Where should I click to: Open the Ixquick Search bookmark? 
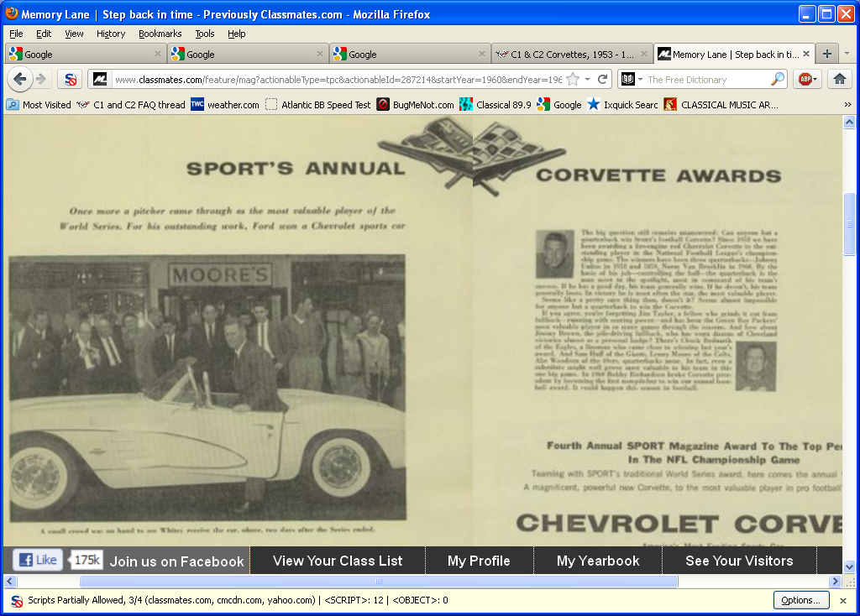[x=622, y=105]
